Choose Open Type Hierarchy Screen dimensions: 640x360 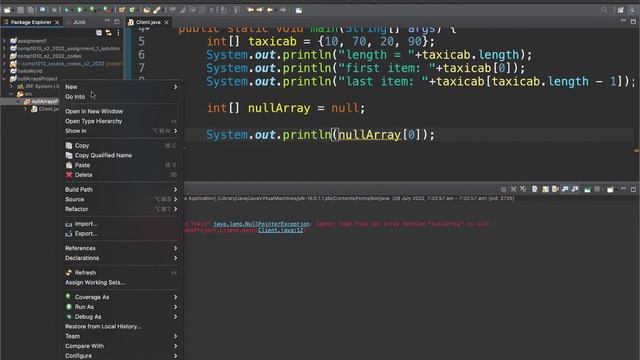coord(121,121)
